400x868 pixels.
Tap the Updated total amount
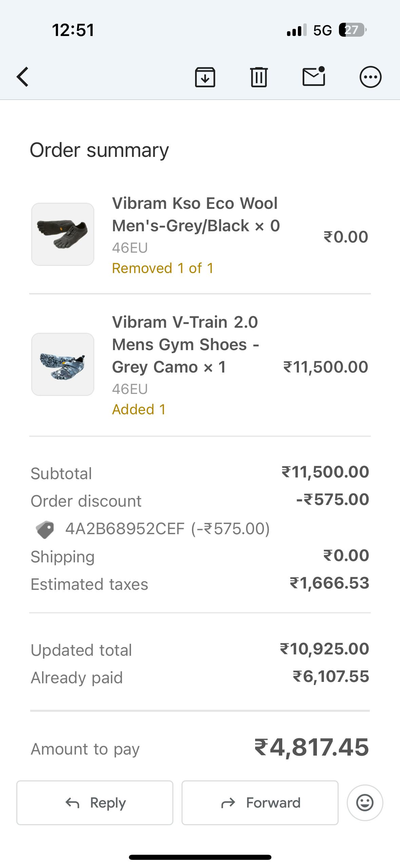(x=324, y=649)
